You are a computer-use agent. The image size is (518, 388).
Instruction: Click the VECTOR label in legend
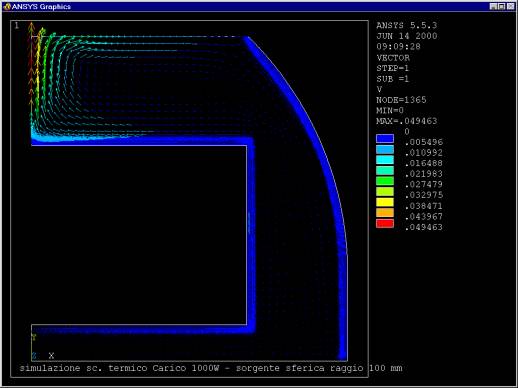[393, 58]
